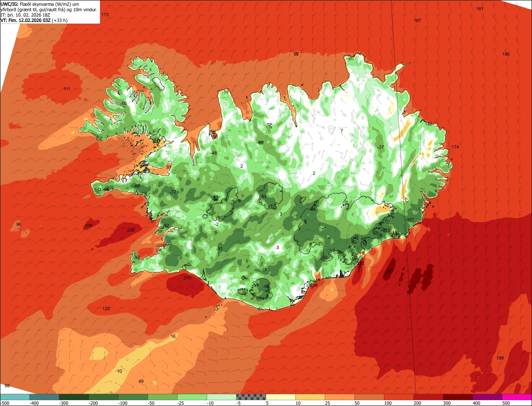Viewport: 532px width, 406px height.
Task: Click the 5 to 10 pale yellow legend swatch
Action: (281, 397)
